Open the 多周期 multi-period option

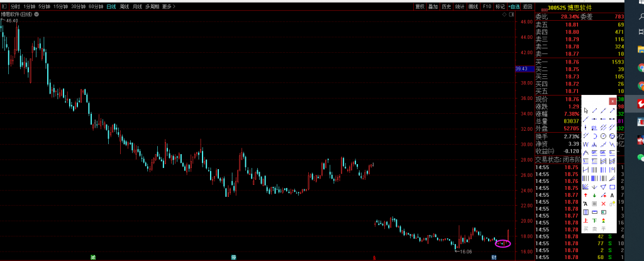[x=152, y=6]
